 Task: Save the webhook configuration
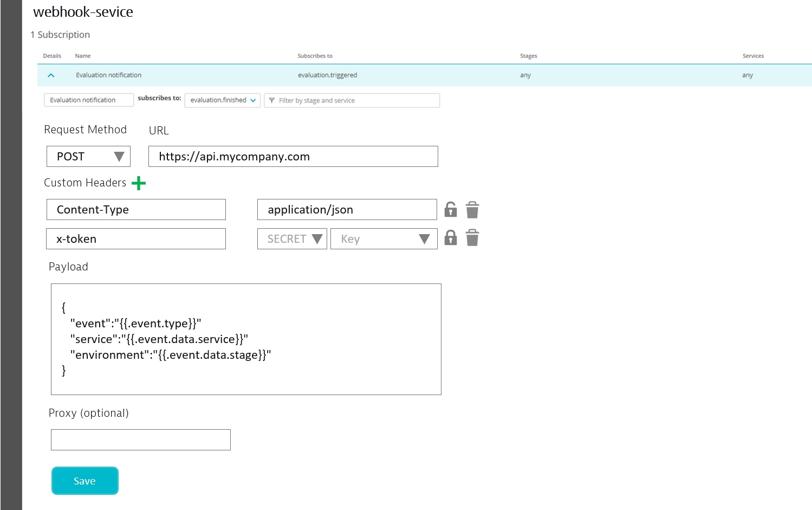[85, 481]
